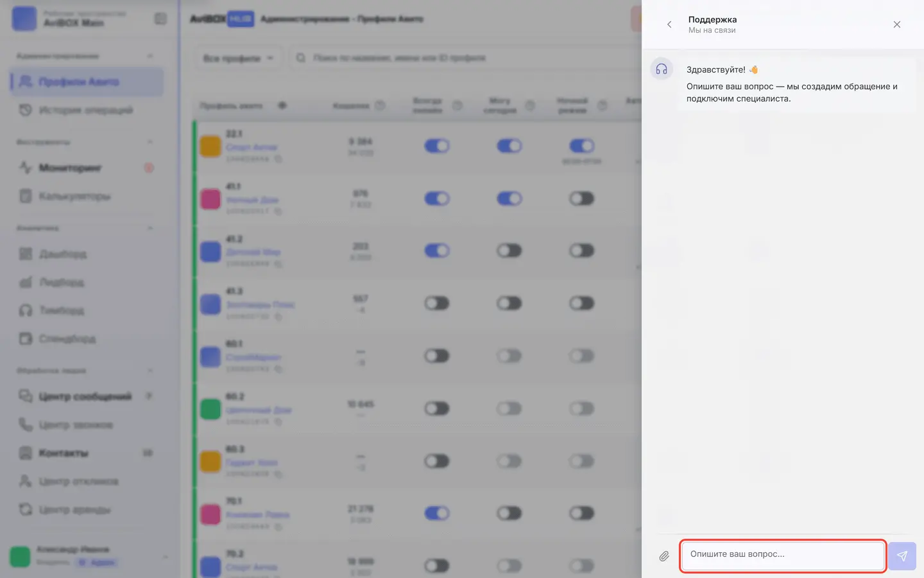Toggle the first switch in row 22.1
Screen dimensions: 924x578
pyautogui.click(x=437, y=146)
